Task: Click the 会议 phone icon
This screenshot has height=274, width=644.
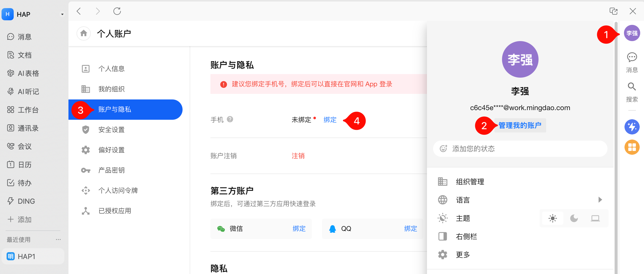Action: tap(11, 146)
